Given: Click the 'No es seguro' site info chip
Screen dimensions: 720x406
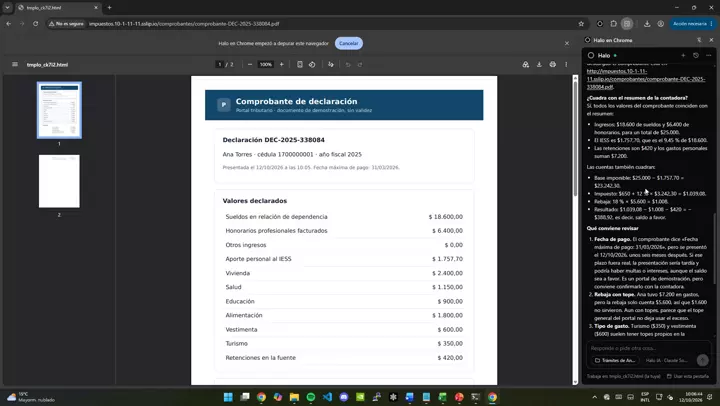Looking at the screenshot, I should [67, 23].
